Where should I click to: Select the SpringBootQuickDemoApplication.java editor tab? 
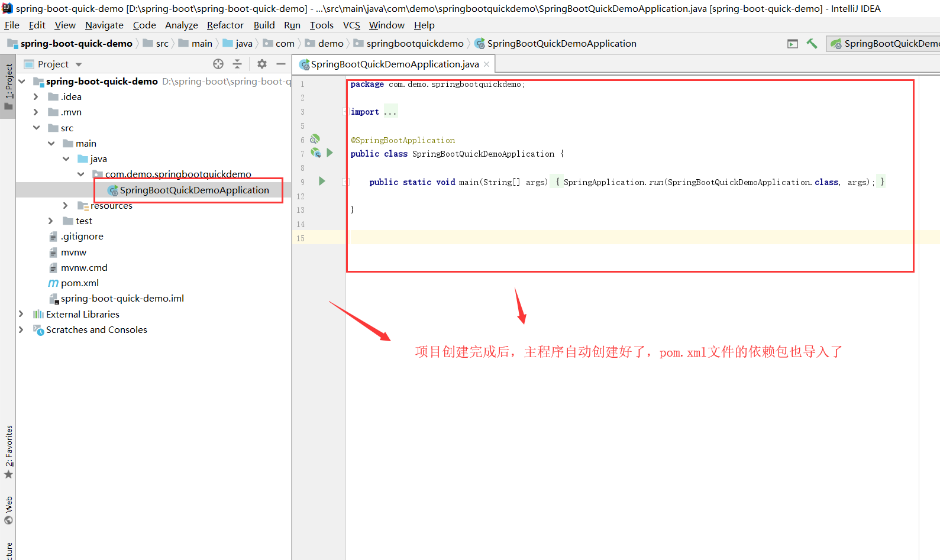(395, 64)
